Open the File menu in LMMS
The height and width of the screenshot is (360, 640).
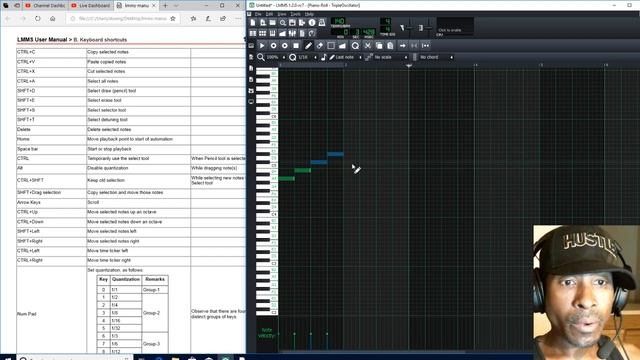click(x=258, y=14)
